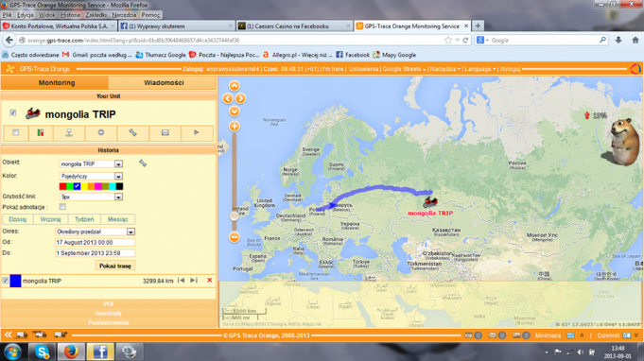Expand the Okres period dropdown
This screenshot has width=644, height=361.
[131, 232]
